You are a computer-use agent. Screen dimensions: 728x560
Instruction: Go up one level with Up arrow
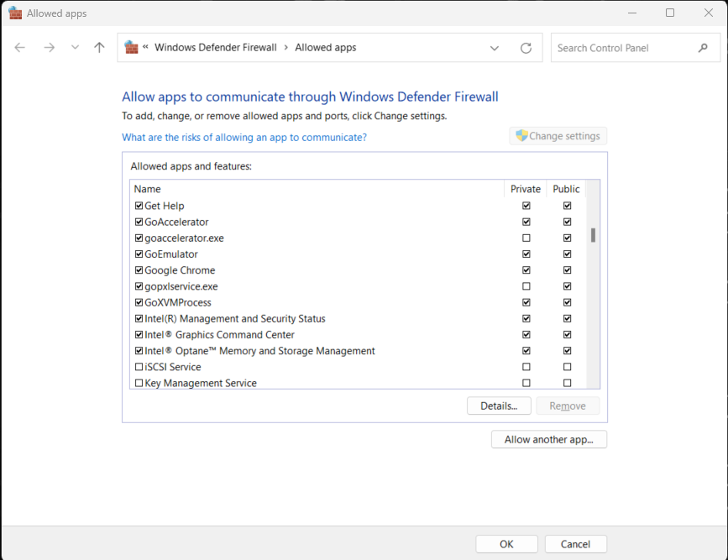[99, 47]
